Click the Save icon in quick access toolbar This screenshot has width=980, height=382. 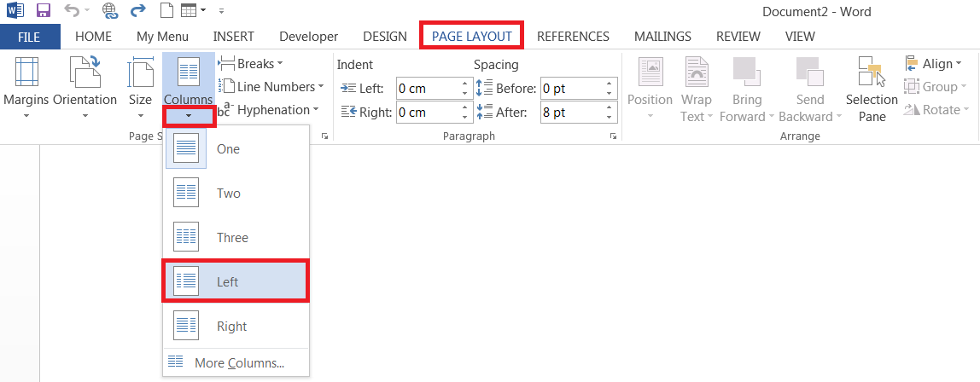(43, 12)
